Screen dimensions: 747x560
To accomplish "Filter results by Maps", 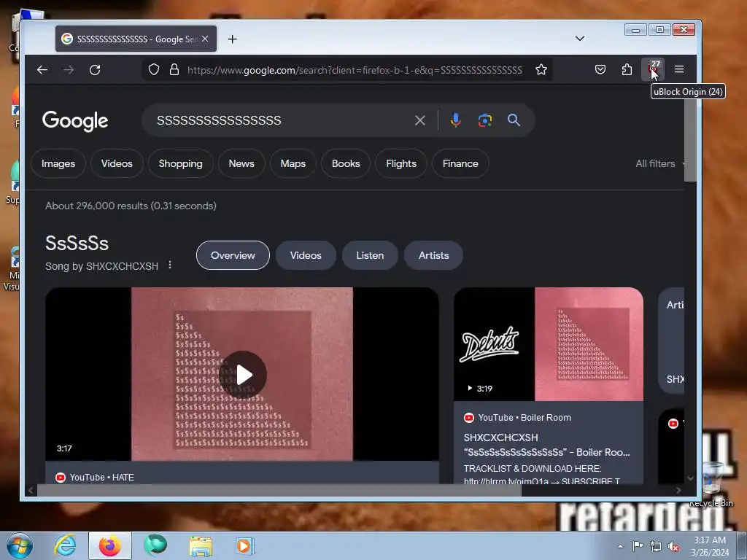I will pyautogui.click(x=293, y=163).
